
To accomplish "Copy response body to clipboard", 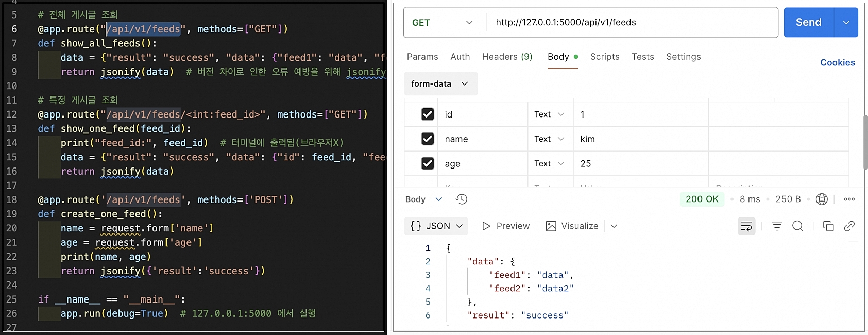I will (828, 226).
